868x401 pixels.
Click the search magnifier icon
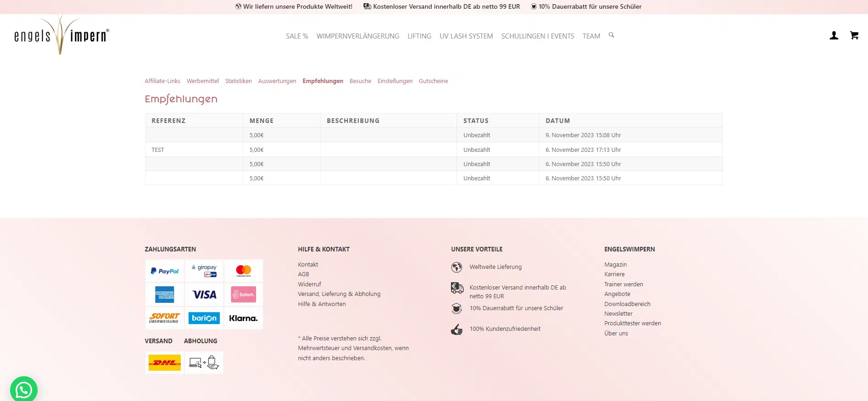611,35
